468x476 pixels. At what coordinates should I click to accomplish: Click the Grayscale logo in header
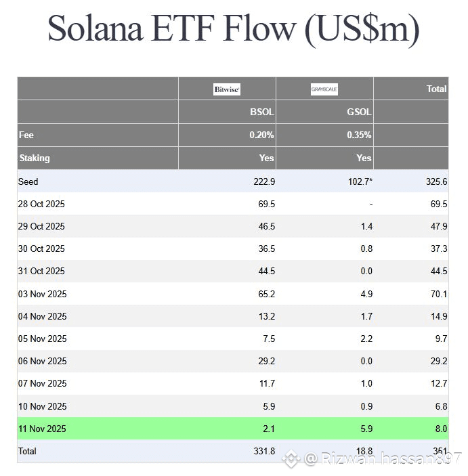[324, 89]
